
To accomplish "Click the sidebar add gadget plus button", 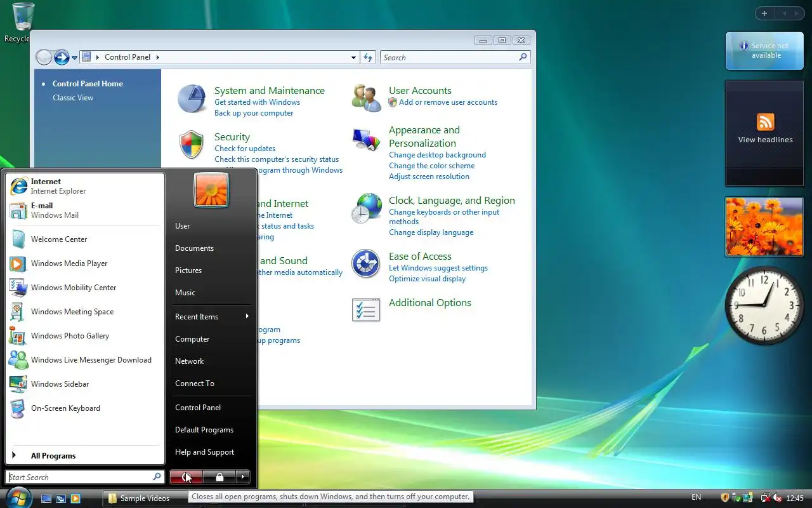I will click(x=764, y=13).
